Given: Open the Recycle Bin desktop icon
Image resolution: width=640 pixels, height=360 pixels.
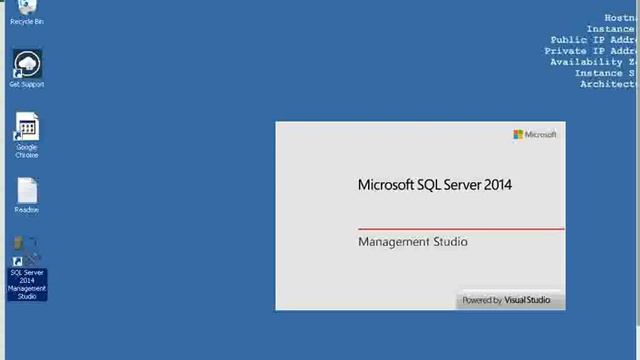Looking at the screenshot, I should coord(27,7).
